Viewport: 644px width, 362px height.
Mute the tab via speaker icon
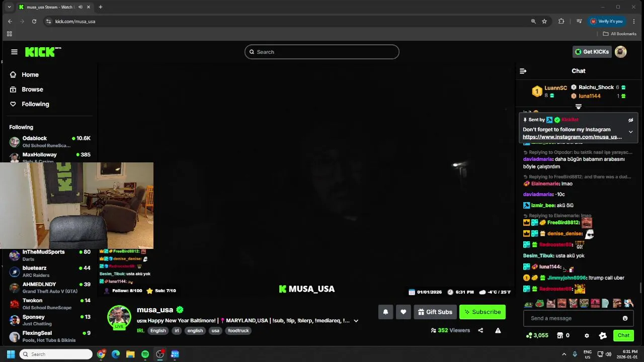[80, 7]
